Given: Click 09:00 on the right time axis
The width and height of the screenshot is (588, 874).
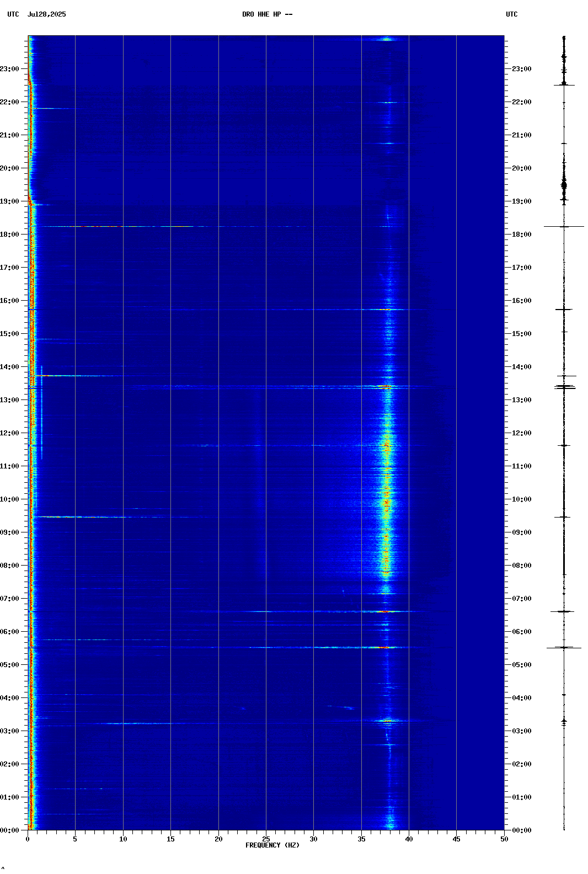Looking at the screenshot, I should point(522,532).
